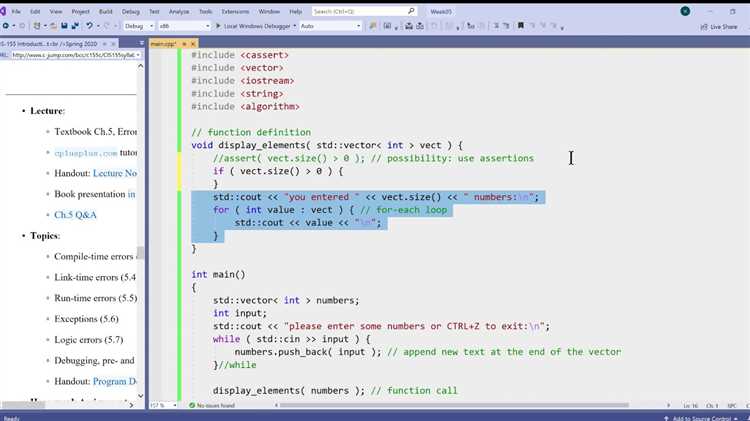Close the main.cpp tab
Image resolution: width=750 pixels, height=421 pixels.
pos(193,44)
